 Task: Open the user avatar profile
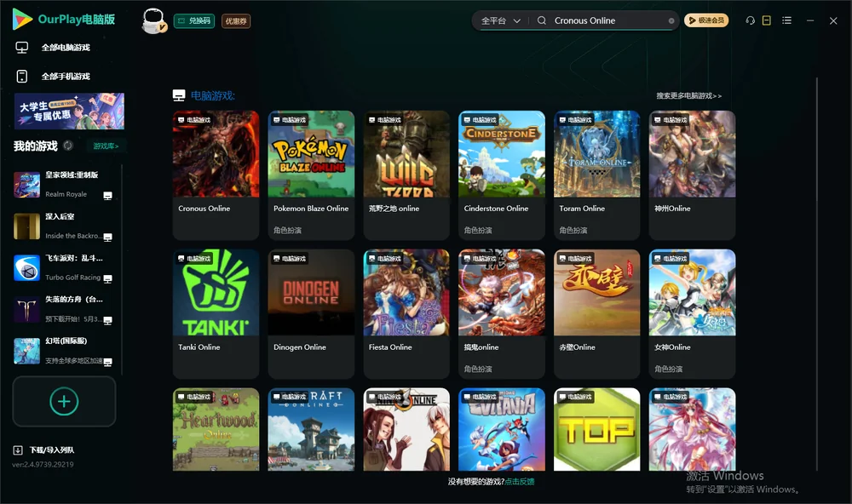pyautogui.click(x=153, y=21)
